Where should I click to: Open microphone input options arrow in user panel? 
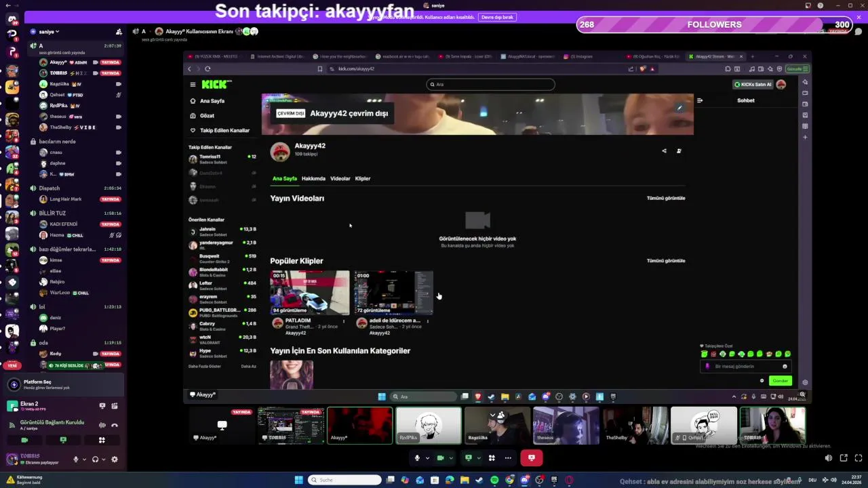[x=84, y=460]
